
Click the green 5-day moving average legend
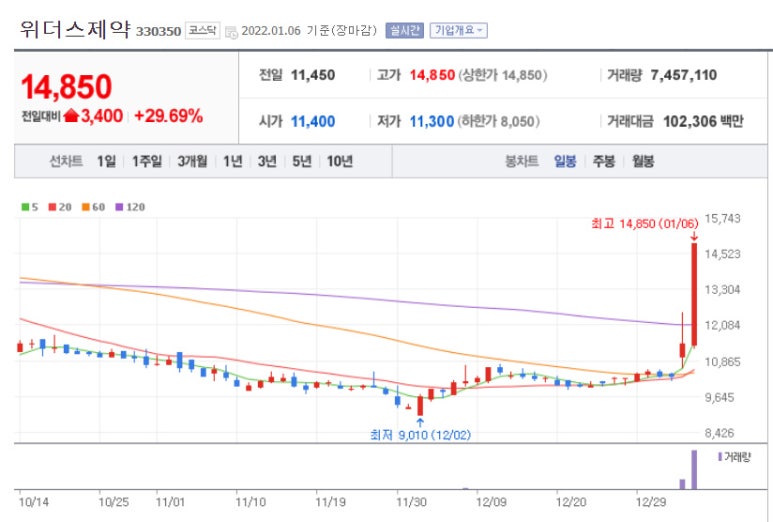(30, 207)
